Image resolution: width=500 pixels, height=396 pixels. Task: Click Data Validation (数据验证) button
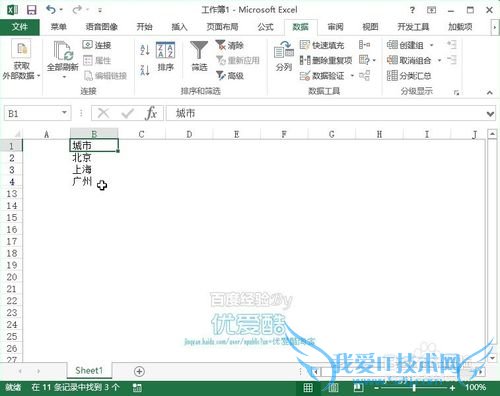point(322,76)
